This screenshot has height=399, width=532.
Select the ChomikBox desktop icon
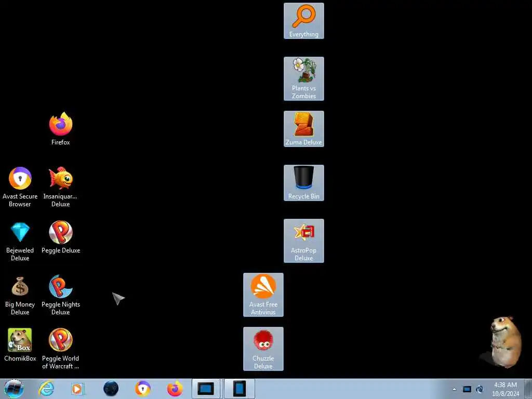point(20,345)
